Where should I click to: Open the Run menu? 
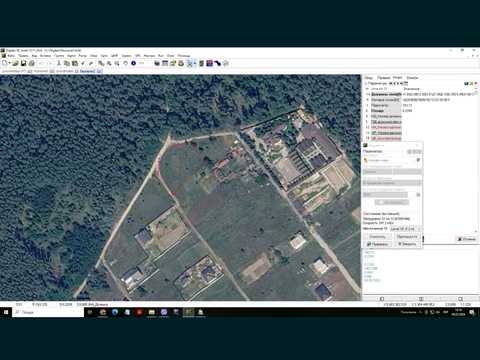tap(161, 56)
